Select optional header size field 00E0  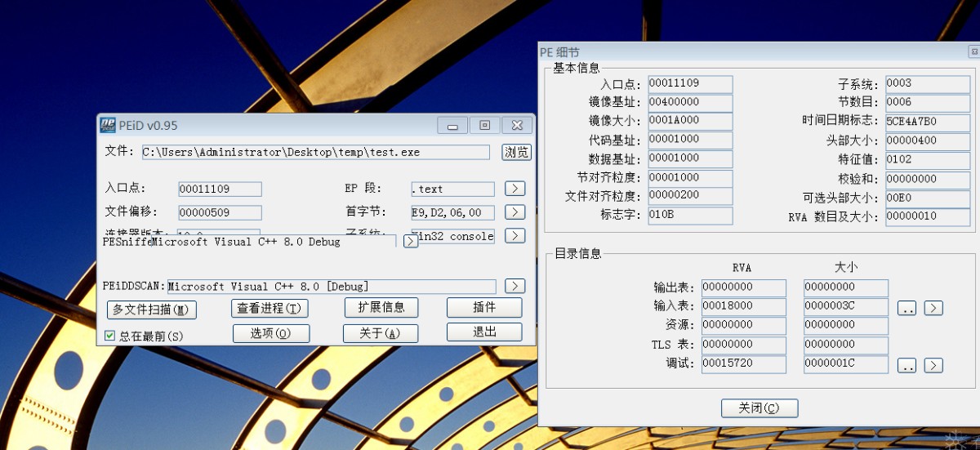(x=928, y=198)
